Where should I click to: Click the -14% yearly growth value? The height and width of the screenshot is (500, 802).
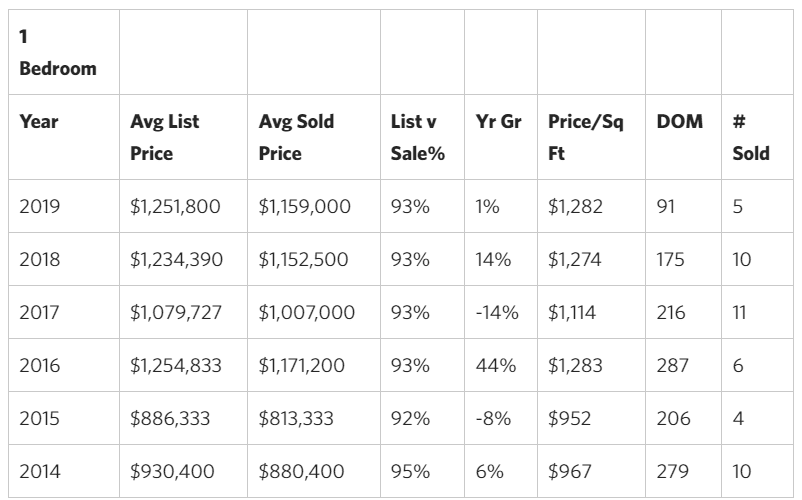497,313
